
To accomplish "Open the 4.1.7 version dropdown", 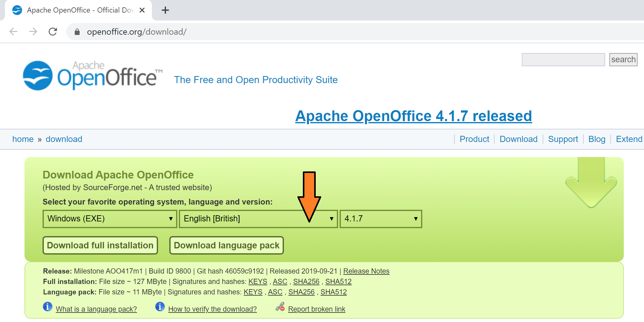I will [380, 219].
